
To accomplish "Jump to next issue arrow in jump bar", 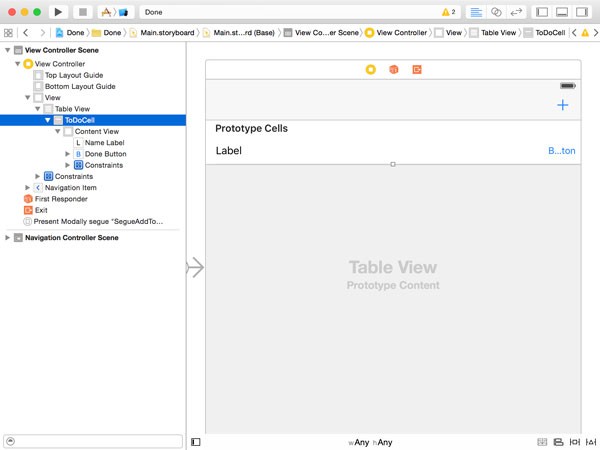I will (595, 33).
